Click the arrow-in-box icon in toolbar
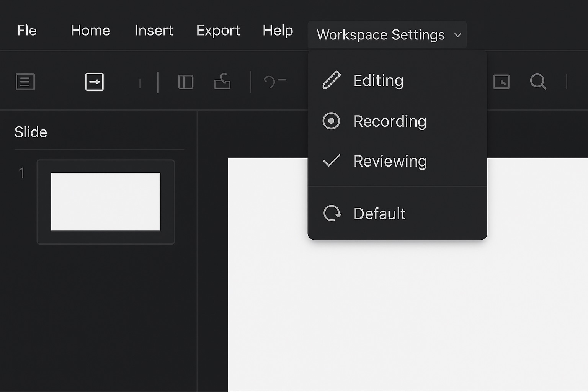The height and width of the screenshot is (392, 588). [x=95, y=82]
